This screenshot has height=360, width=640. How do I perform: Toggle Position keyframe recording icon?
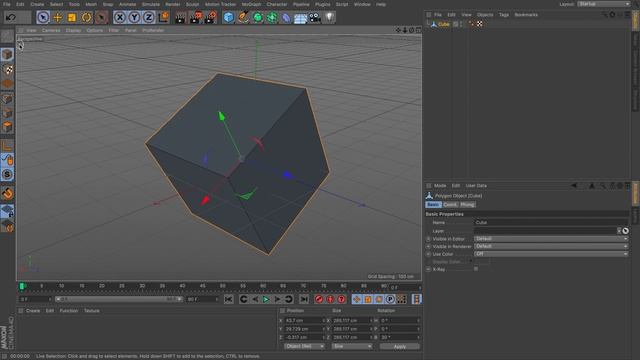click(357, 299)
